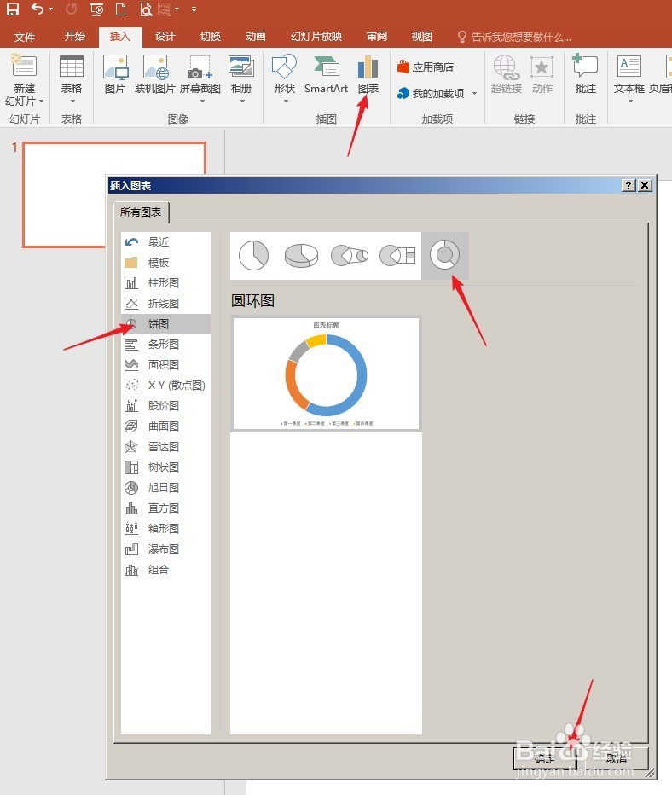Expand 新建幻灯片 layout dropdown arrow
672x795 pixels.
pyautogui.click(x=42, y=102)
